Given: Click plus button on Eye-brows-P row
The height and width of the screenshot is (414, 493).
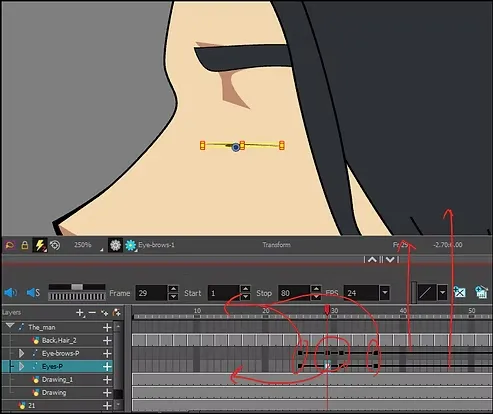Looking at the screenshot, I should pos(107,353).
